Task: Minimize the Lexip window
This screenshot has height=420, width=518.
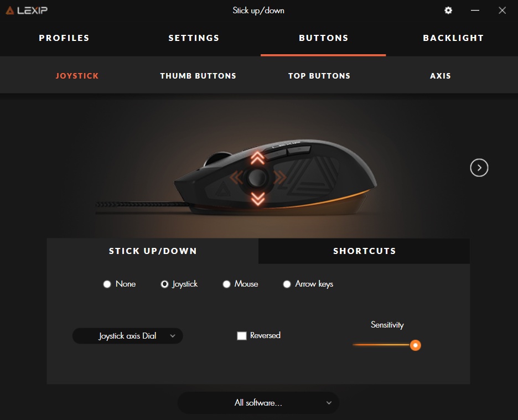Action: point(475,11)
